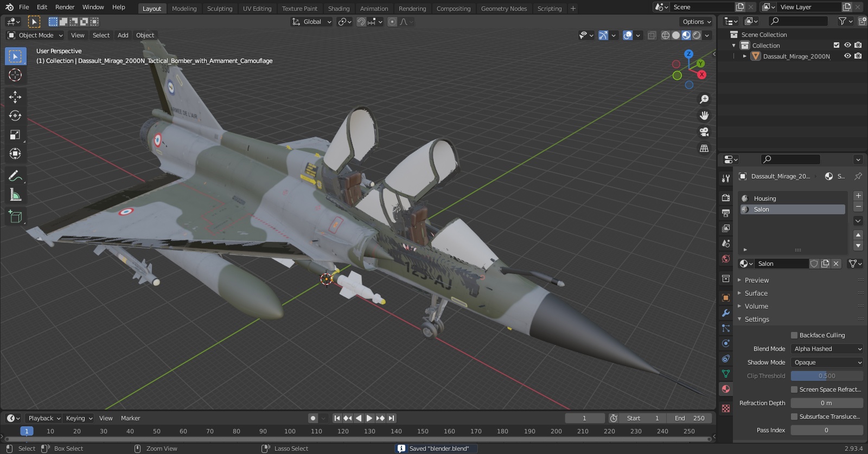868x454 pixels.
Task: Select the Scale tool
Action: 15,135
